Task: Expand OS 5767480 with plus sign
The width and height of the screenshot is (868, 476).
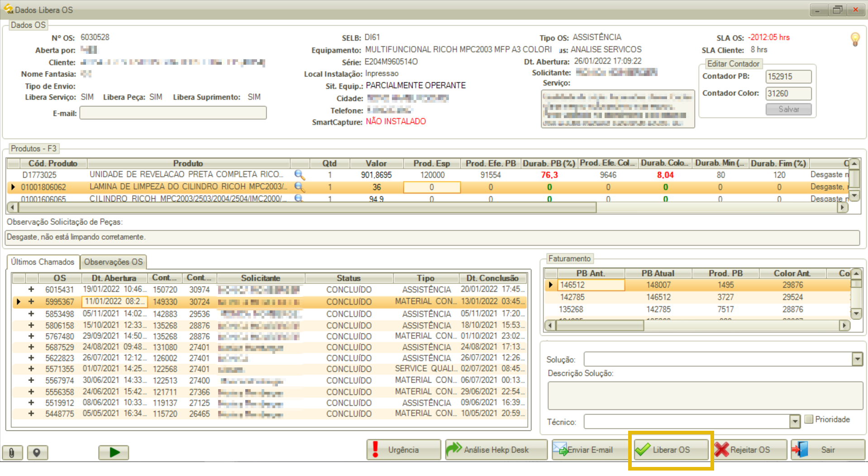Action: coord(31,336)
